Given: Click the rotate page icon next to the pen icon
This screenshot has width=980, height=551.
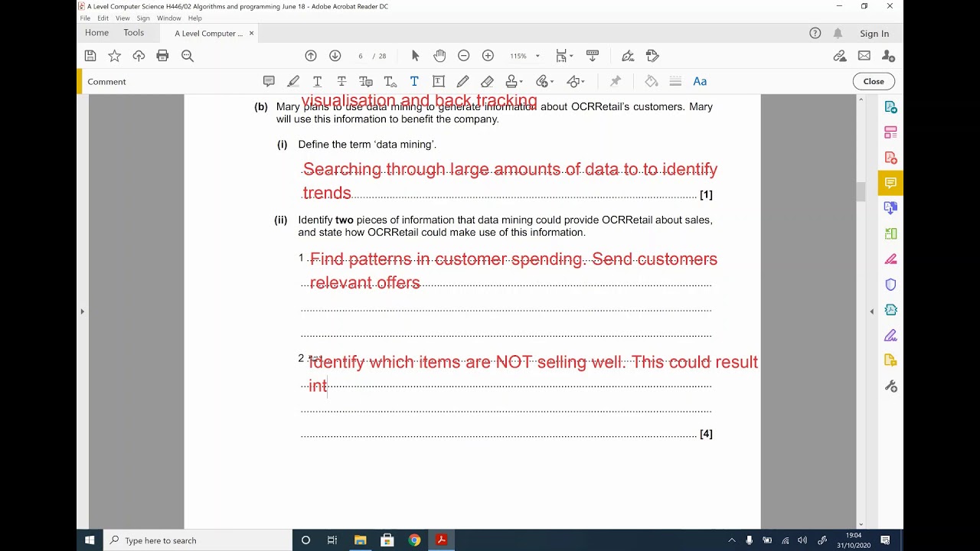Looking at the screenshot, I should click(652, 56).
